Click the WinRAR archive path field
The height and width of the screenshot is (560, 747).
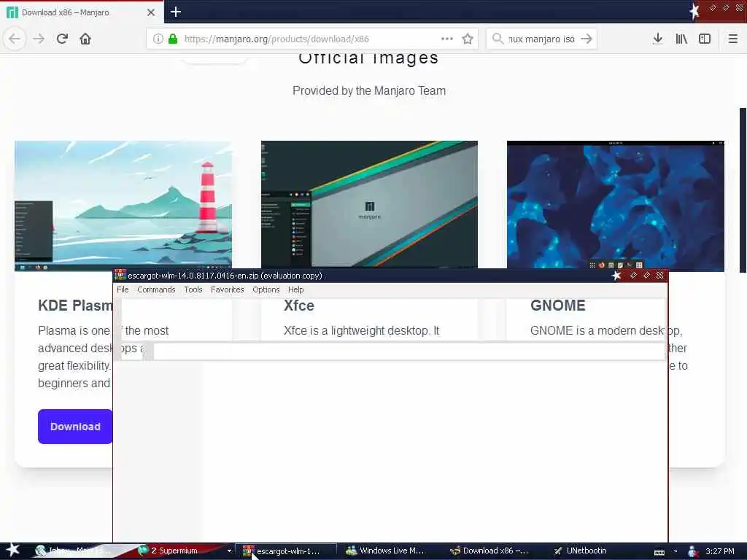pyautogui.click(x=409, y=351)
